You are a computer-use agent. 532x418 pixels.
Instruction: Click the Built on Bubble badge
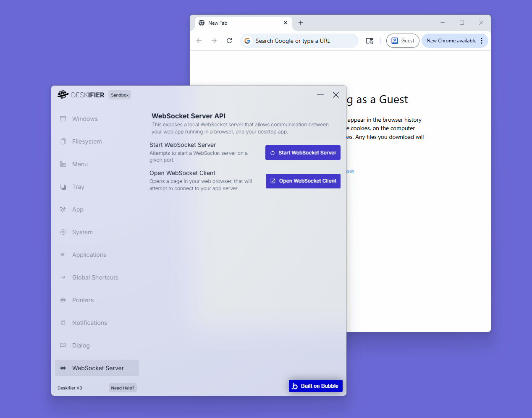[316, 386]
